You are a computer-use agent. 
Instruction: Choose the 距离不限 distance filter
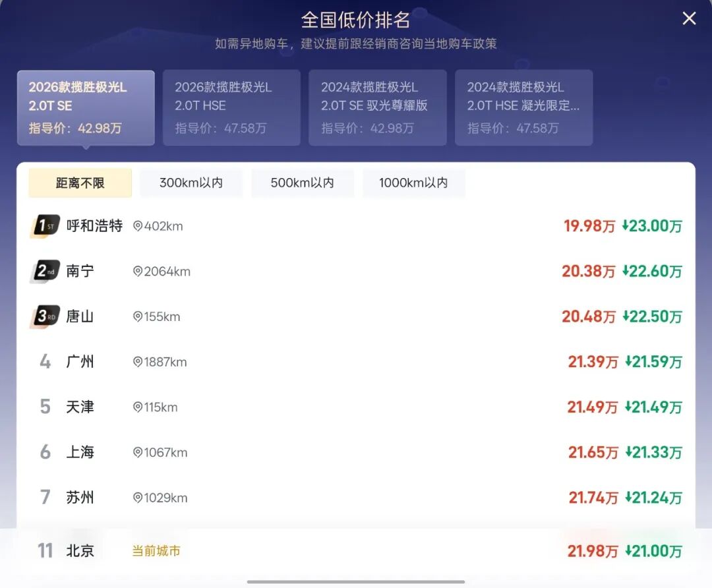[x=80, y=183]
